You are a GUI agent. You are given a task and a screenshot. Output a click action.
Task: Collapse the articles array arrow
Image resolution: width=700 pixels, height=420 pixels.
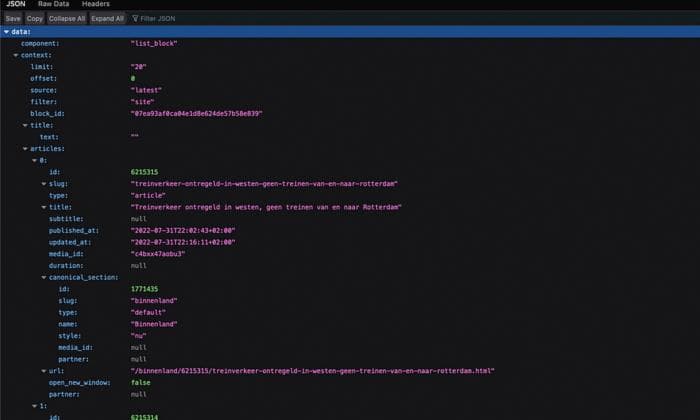click(24, 148)
